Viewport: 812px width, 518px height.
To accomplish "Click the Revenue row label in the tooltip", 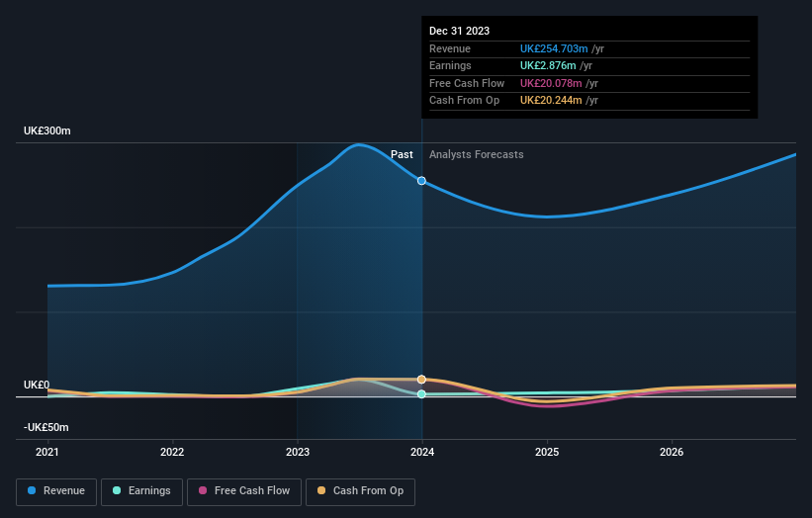I will (449, 48).
